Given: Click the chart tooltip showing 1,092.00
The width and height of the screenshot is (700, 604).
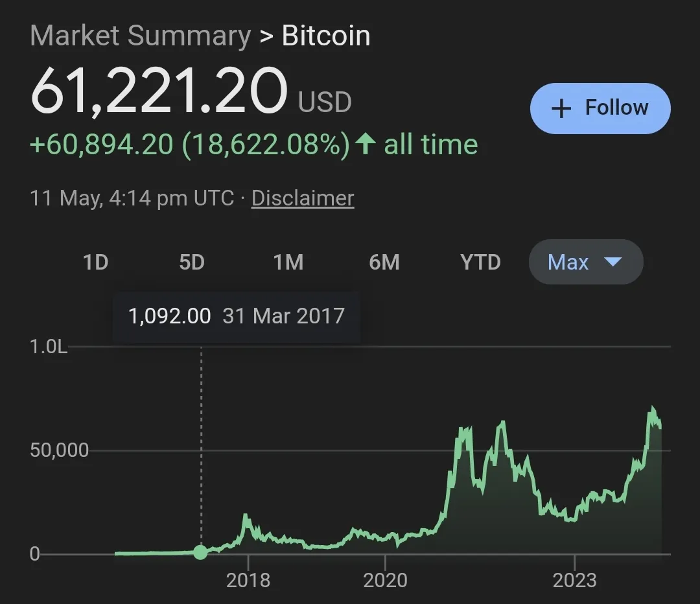Looking at the screenshot, I should [x=236, y=316].
